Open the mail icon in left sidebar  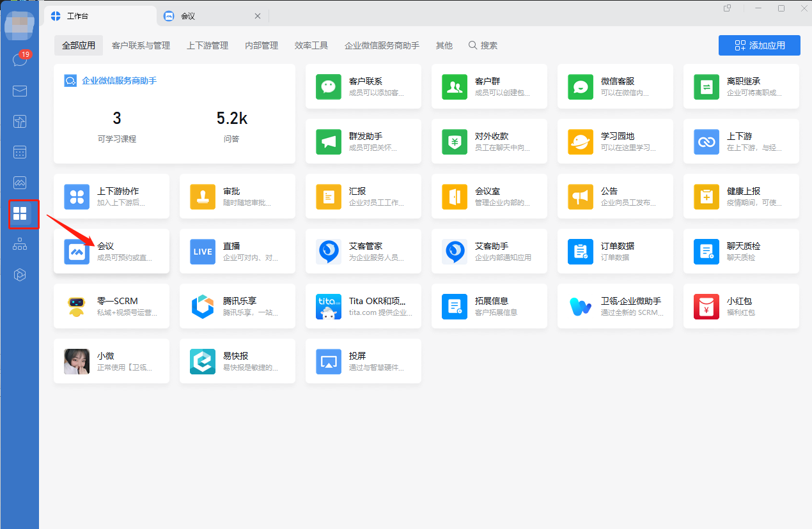(x=19, y=91)
